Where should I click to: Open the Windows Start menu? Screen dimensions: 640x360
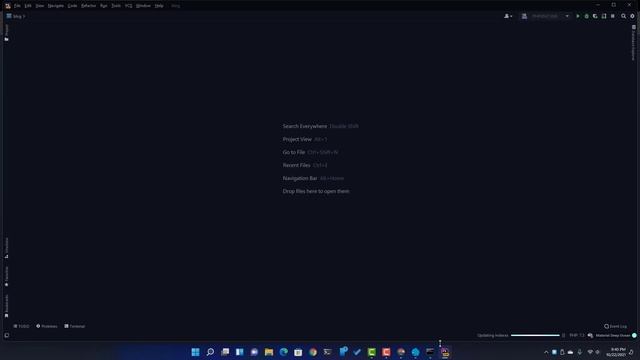pyautogui.click(x=196, y=352)
